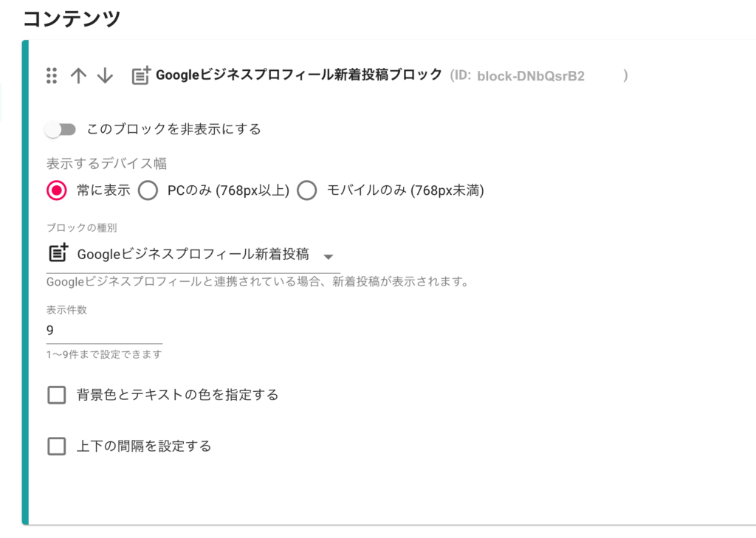Screen dimensions: 756x538
Task: Move block down with the down arrow
Action: click(105, 76)
